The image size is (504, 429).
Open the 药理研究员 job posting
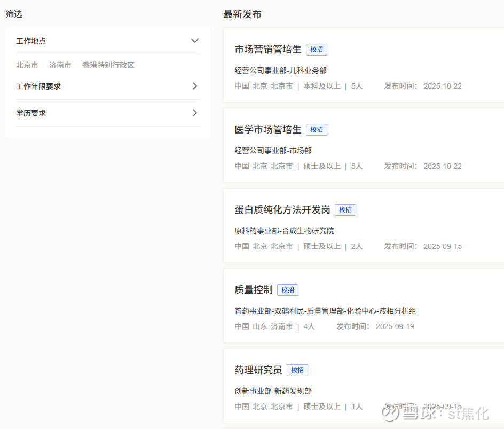(x=258, y=370)
